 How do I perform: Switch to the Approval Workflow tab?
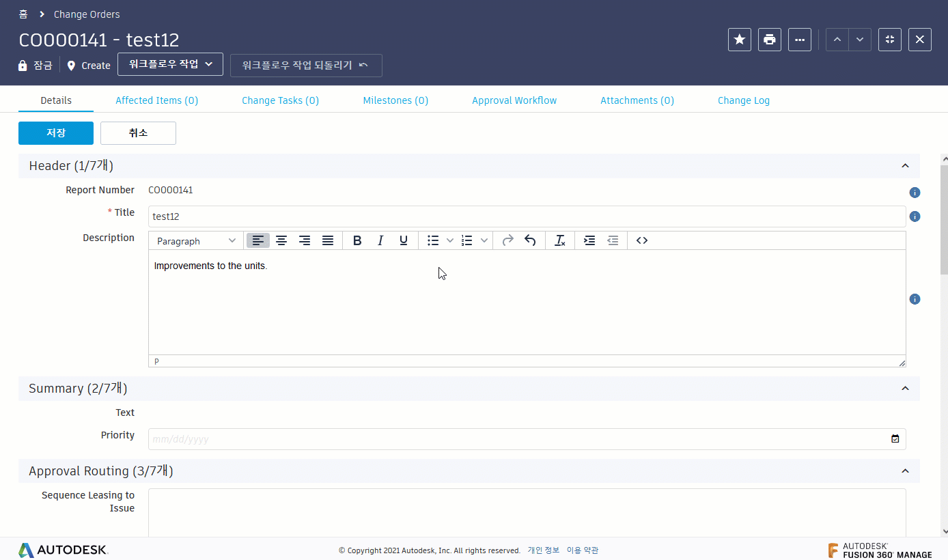point(514,100)
